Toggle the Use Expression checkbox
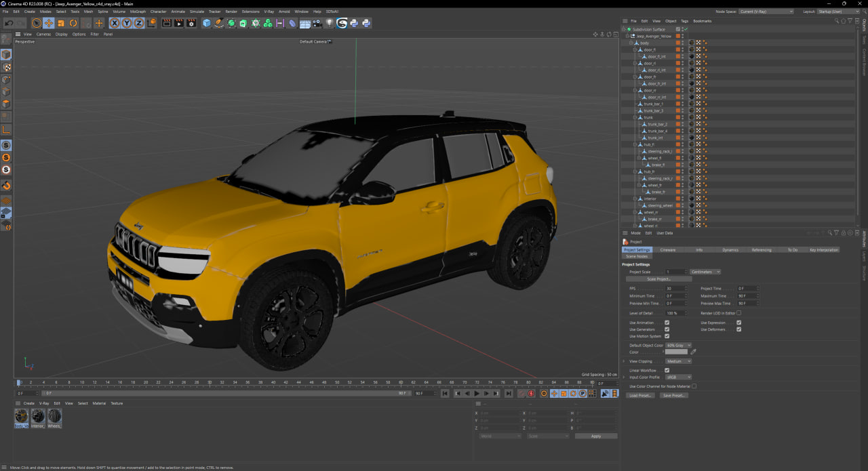 [738, 323]
